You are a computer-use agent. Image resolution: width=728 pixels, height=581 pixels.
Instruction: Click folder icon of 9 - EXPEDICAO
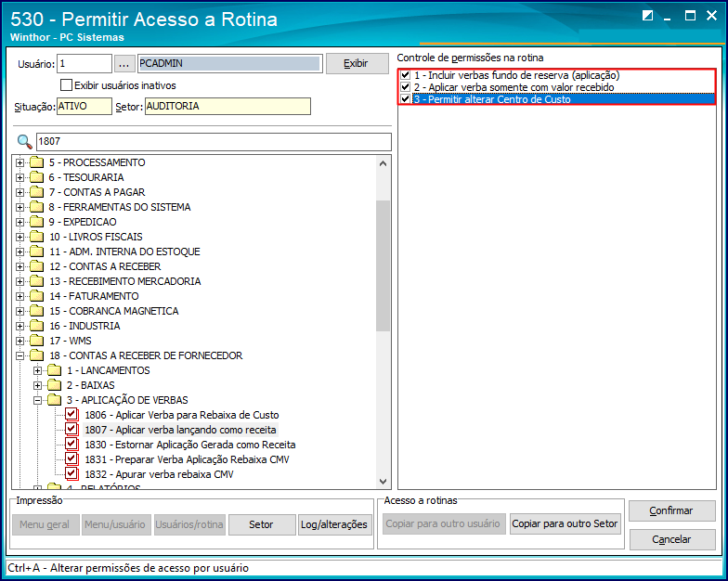click(x=37, y=222)
